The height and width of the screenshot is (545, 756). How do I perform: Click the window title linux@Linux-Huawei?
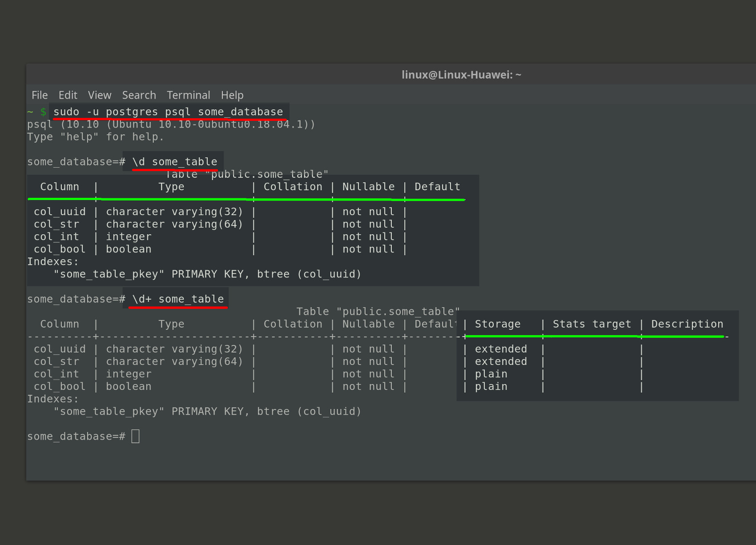click(461, 75)
